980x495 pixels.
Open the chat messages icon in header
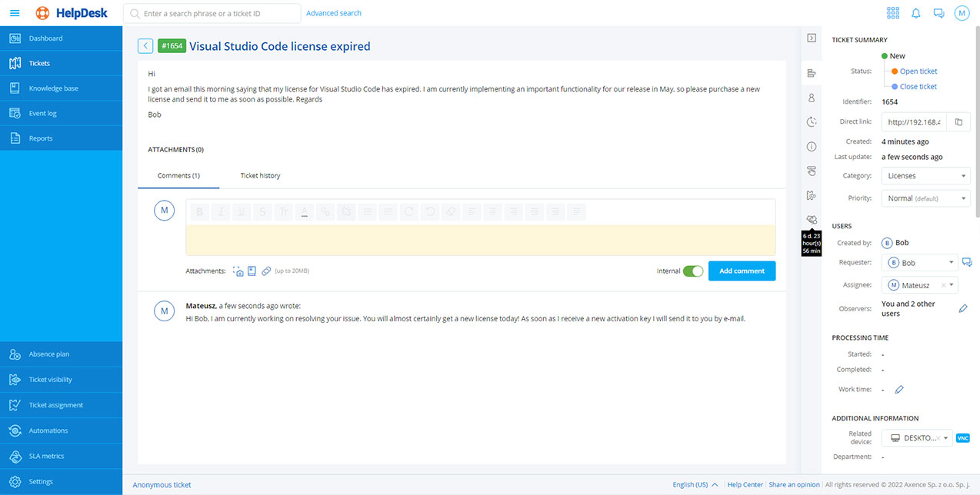pos(938,13)
